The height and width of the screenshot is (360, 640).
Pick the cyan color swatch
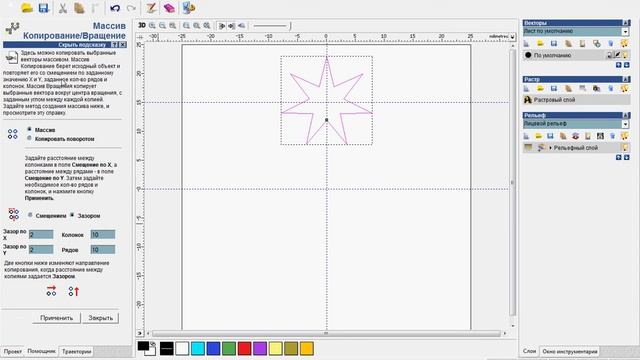click(198, 349)
